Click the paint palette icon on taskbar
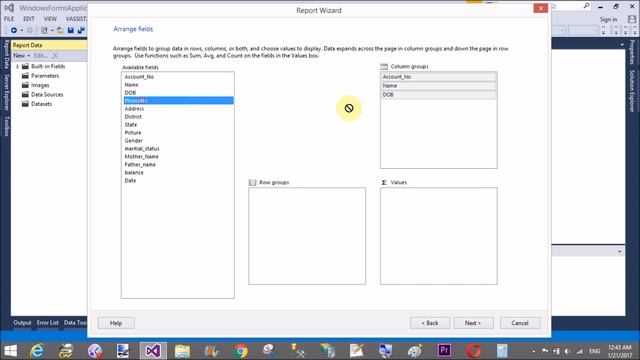640x360 pixels. [415, 351]
